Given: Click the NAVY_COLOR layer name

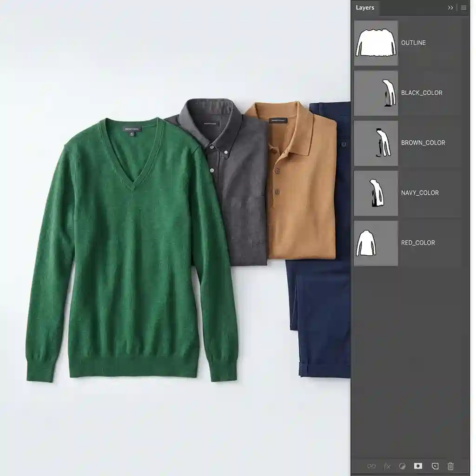Looking at the screenshot, I should coord(420,193).
